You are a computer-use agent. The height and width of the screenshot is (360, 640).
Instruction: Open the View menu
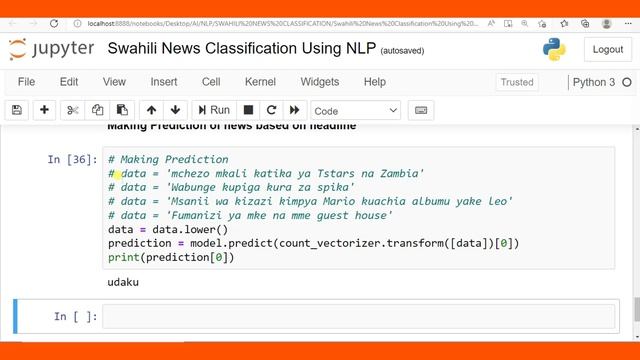click(x=114, y=82)
